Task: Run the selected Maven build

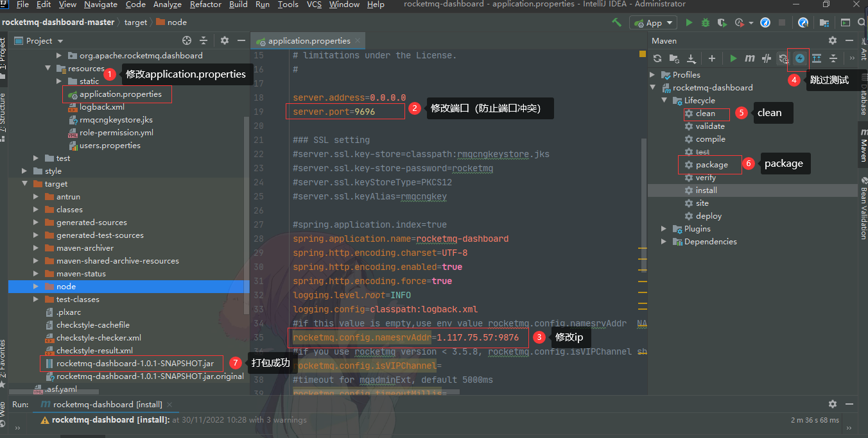Action: pyautogui.click(x=733, y=58)
